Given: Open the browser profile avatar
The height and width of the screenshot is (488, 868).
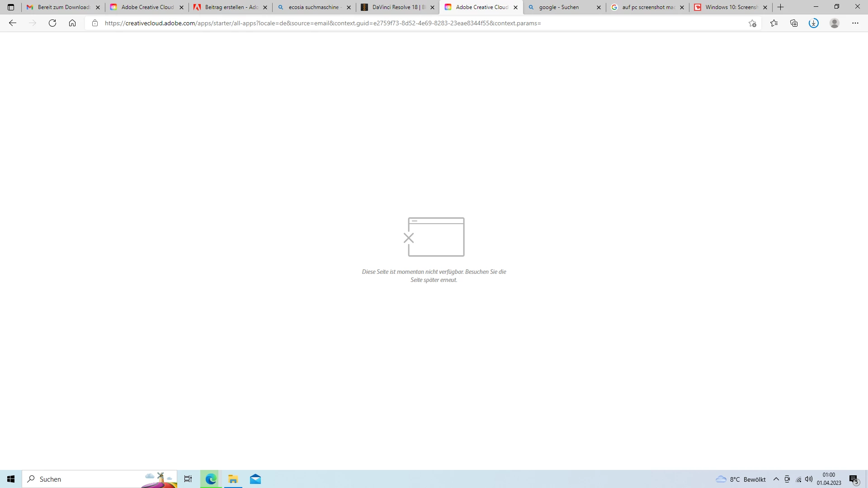Looking at the screenshot, I should [835, 23].
